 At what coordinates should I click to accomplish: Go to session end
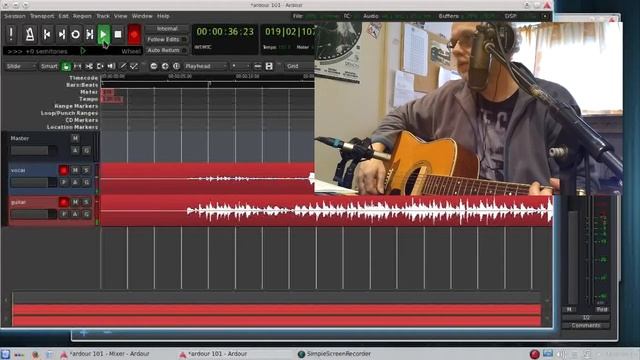(62, 34)
